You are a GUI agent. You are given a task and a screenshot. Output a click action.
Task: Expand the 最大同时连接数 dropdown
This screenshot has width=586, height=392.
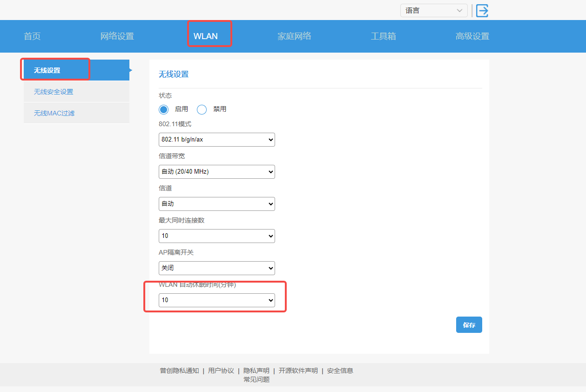pyautogui.click(x=216, y=236)
